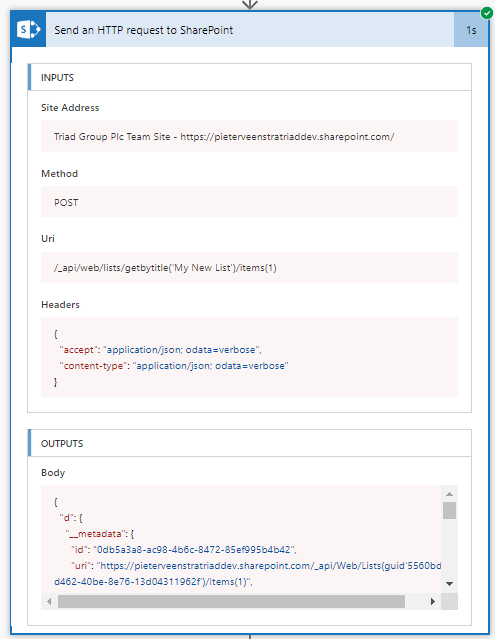Collapse the Send an HTTP request to SharePoint header
Viewport: 495px width, 639px height.
[250, 29]
